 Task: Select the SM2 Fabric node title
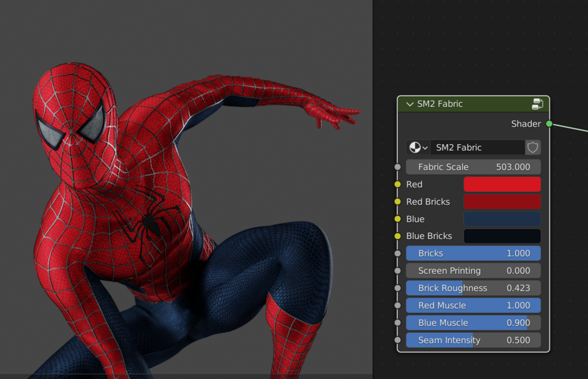[440, 104]
